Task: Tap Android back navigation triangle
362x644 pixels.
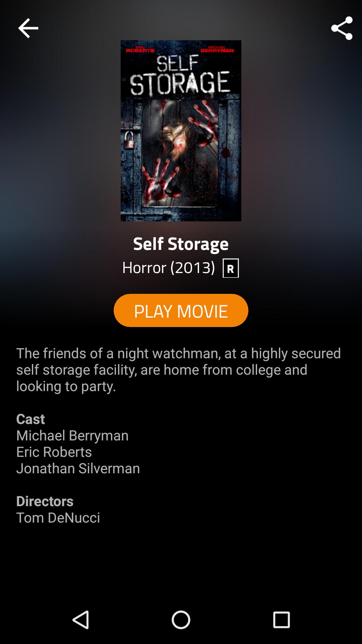Action: coord(81,620)
